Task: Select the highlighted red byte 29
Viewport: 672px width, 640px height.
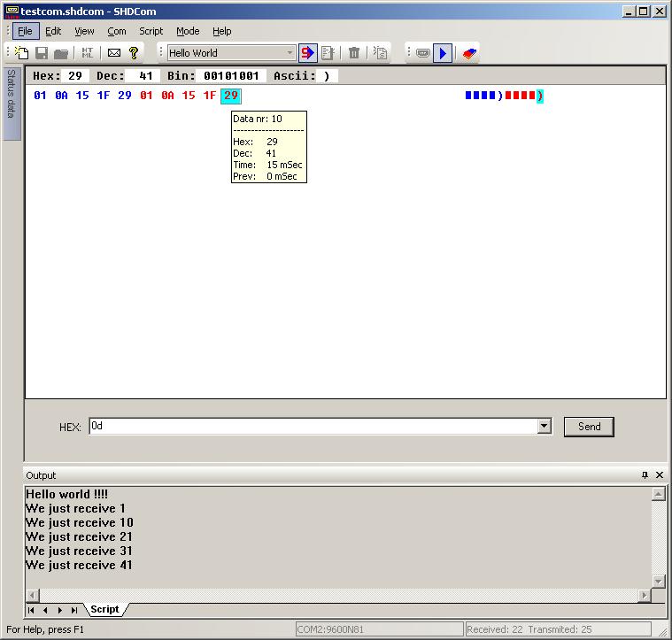Action: coord(231,96)
